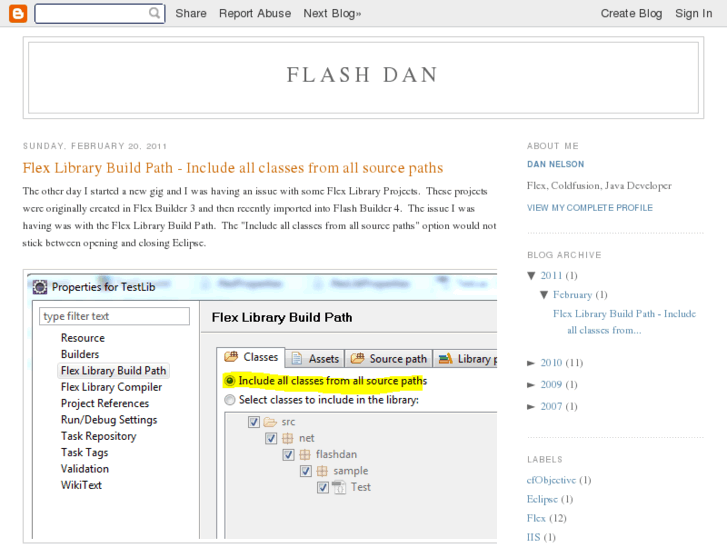Click the orange Blogger logo icon
This screenshot has height=545, width=727.
(18, 13)
